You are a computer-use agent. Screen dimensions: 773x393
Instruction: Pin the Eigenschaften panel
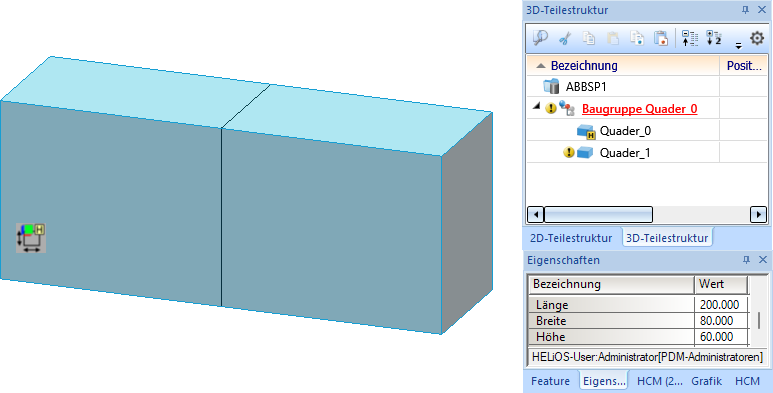(746, 259)
